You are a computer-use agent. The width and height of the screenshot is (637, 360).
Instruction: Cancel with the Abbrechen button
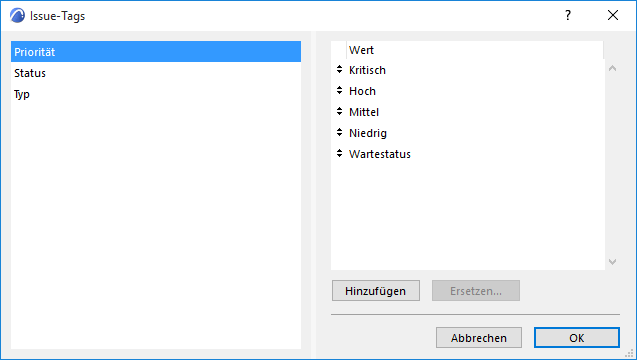point(479,338)
